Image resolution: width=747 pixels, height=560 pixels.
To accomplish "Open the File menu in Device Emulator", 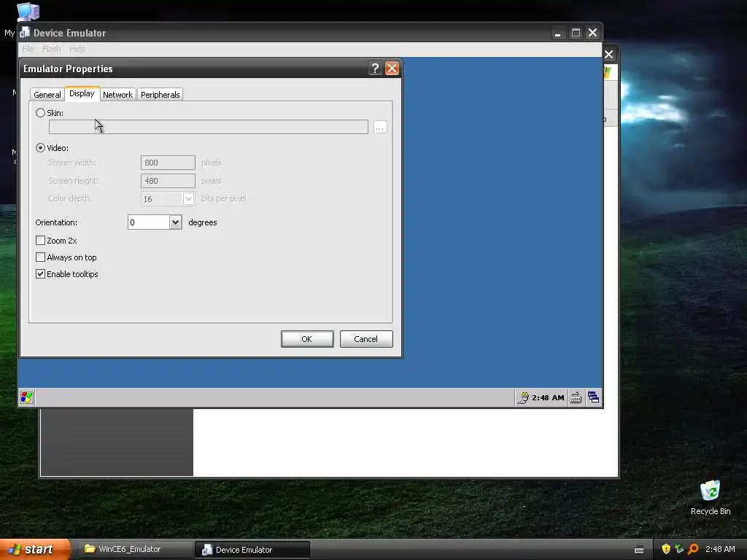I will [x=28, y=49].
